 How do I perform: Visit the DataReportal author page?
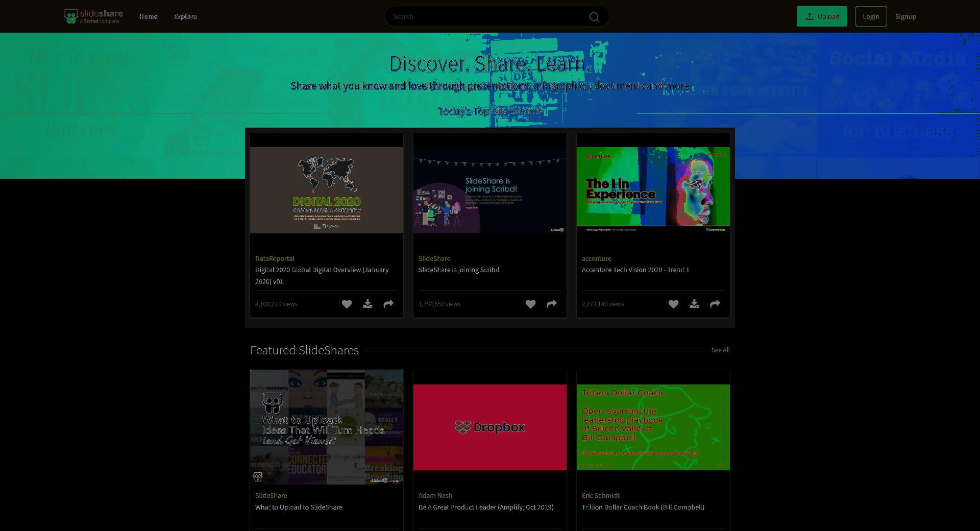pyautogui.click(x=275, y=259)
